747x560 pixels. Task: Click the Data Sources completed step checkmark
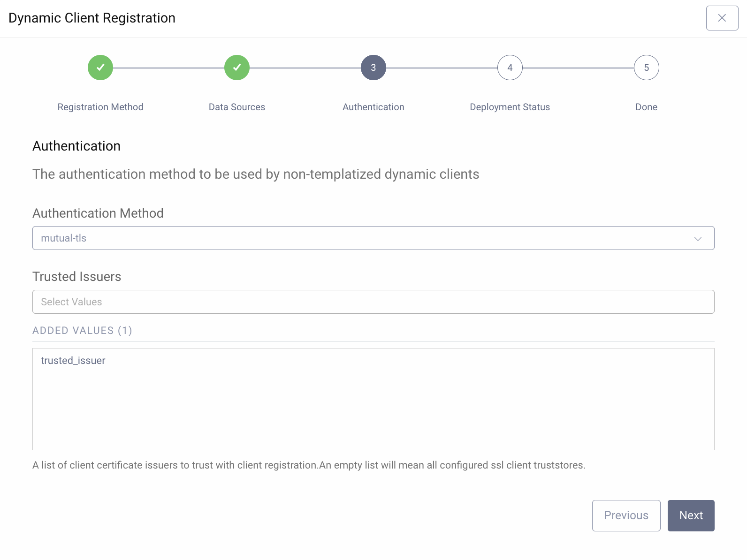[237, 68]
